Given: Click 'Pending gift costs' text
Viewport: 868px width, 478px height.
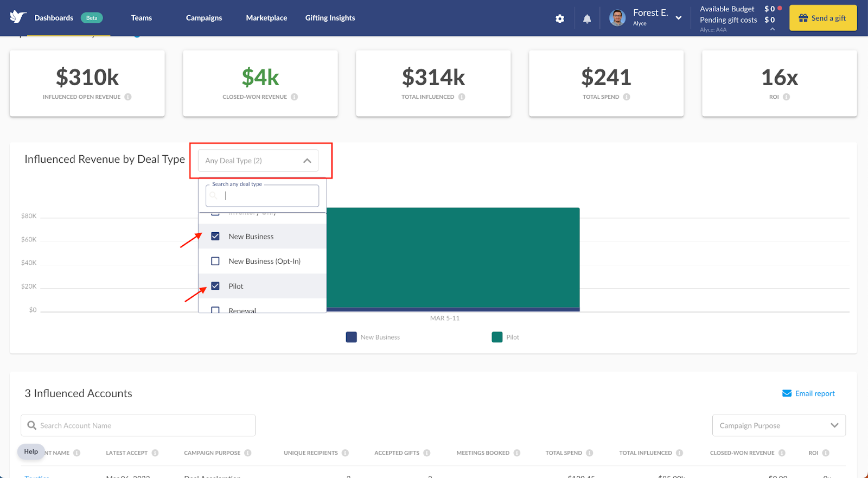Looking at the screenshot, I should 728,20.
